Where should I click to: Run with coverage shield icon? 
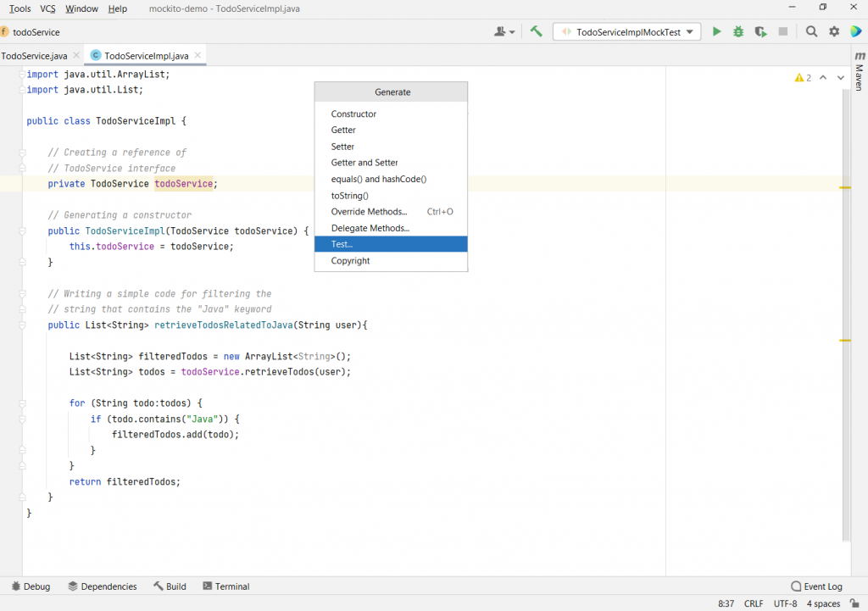point(760,32)
